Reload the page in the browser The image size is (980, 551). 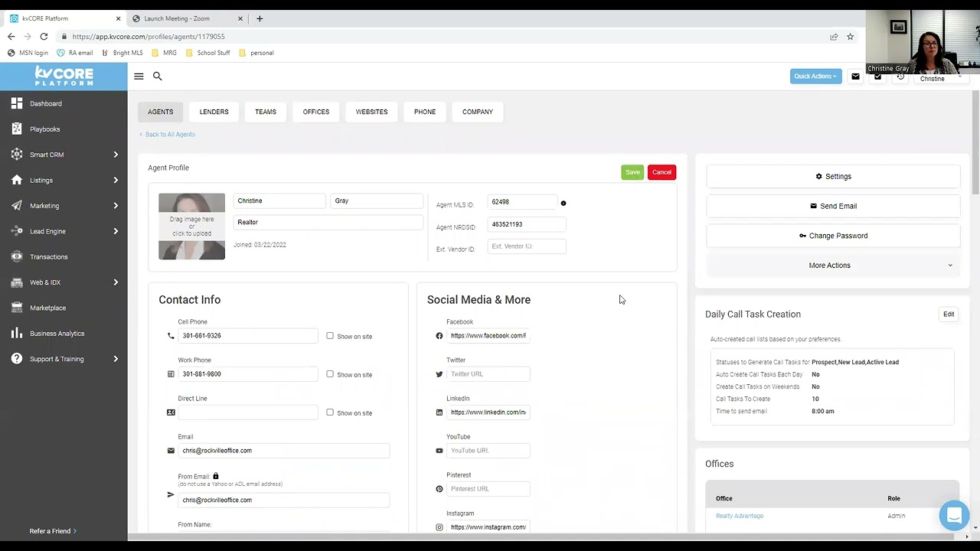(x=44, y=37)
